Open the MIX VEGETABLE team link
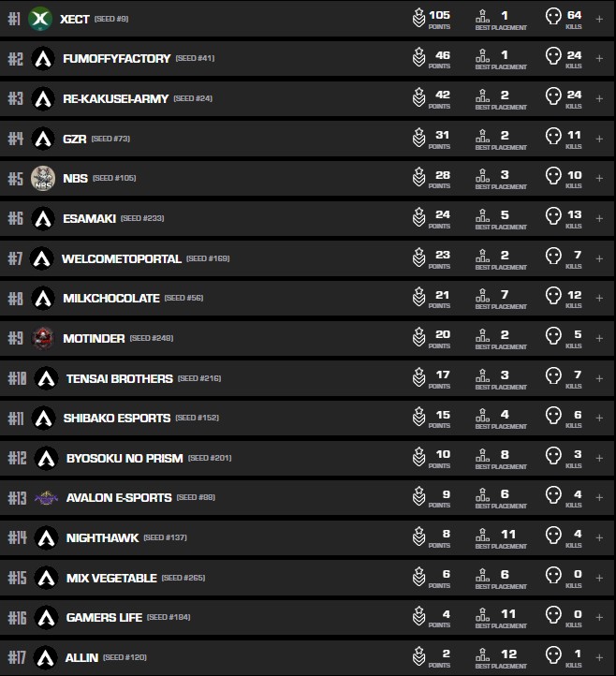The width and height of the screenshot is (616, 676). click(111, 578)
